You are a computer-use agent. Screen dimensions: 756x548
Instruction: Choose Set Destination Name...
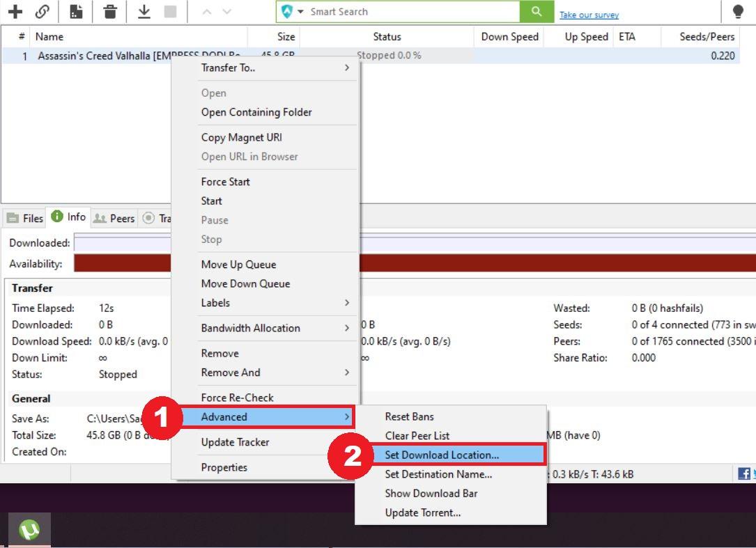click(x=450, y=474)
